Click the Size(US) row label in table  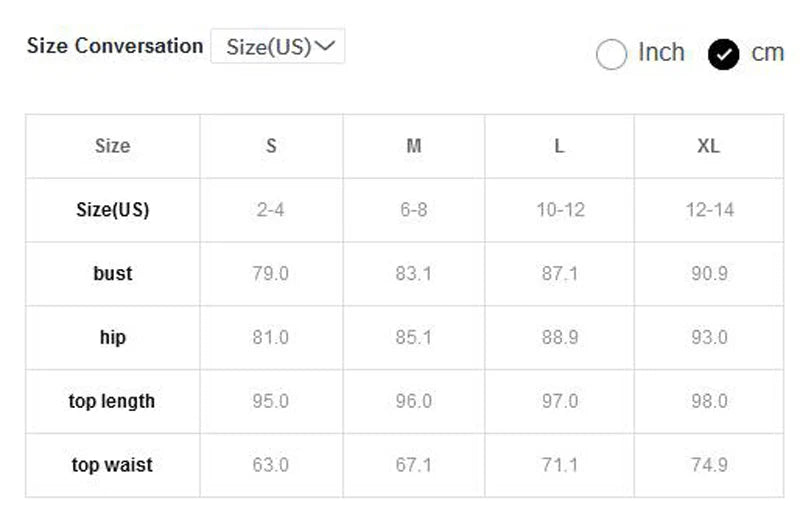(x=112, y=210)
